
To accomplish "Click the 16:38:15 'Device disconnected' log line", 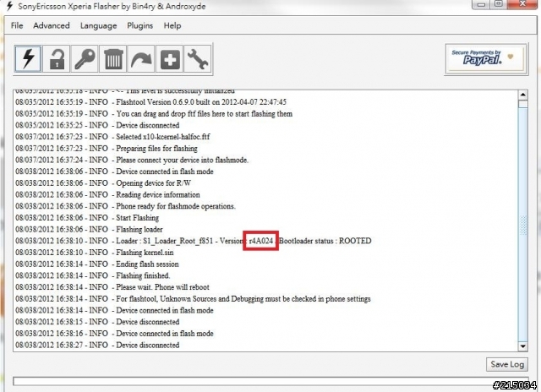I will [x=97, y=322].
